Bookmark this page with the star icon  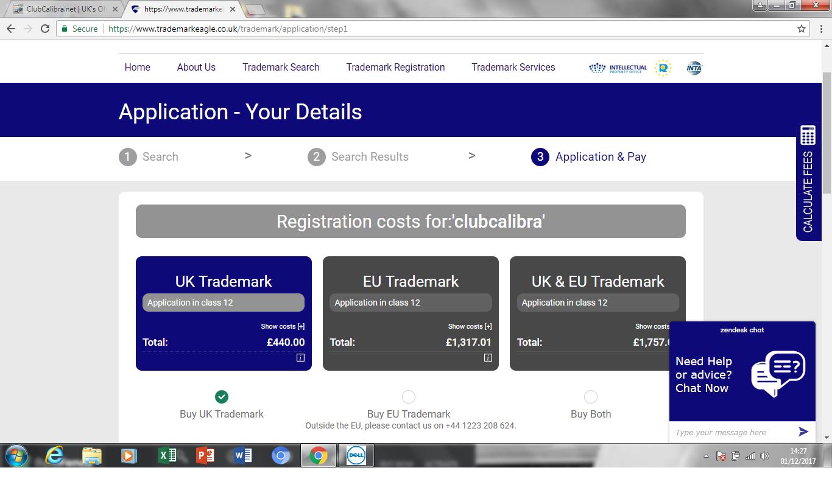(x=802, y=29)
